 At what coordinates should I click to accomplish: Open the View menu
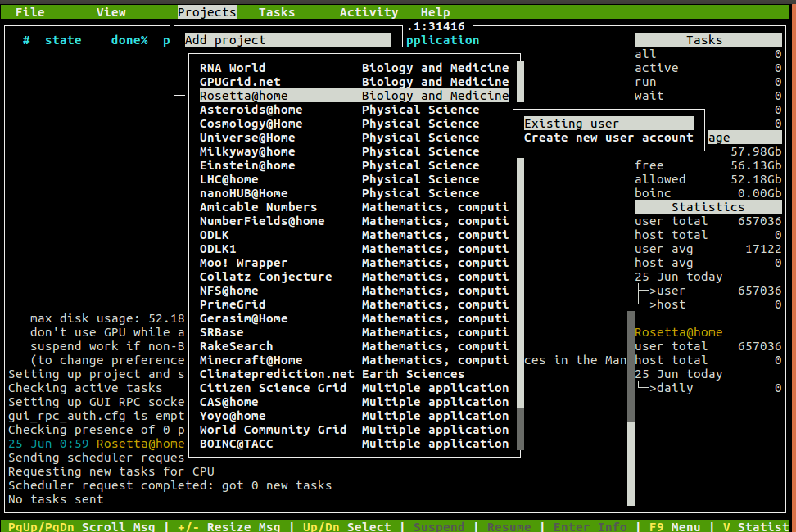coord(111,12)
